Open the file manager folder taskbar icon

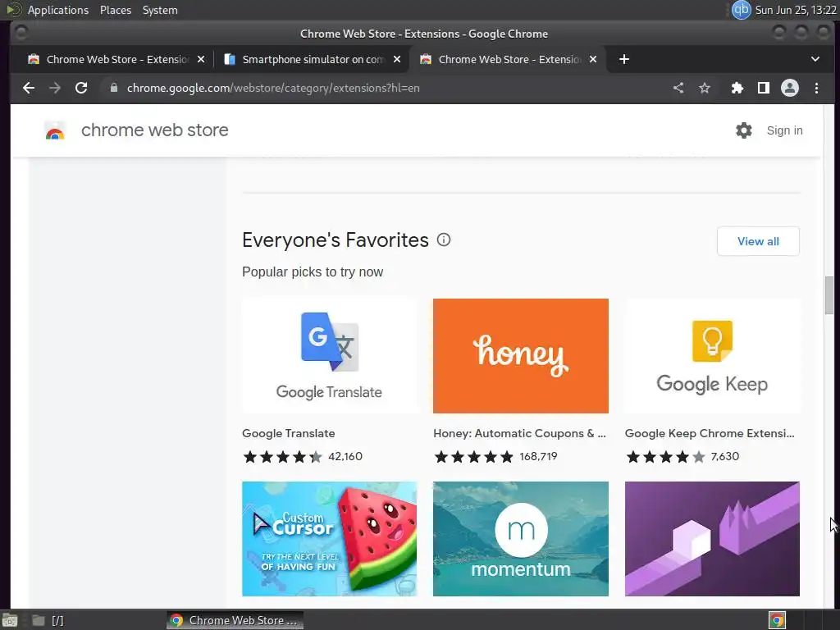click(38, 620)
